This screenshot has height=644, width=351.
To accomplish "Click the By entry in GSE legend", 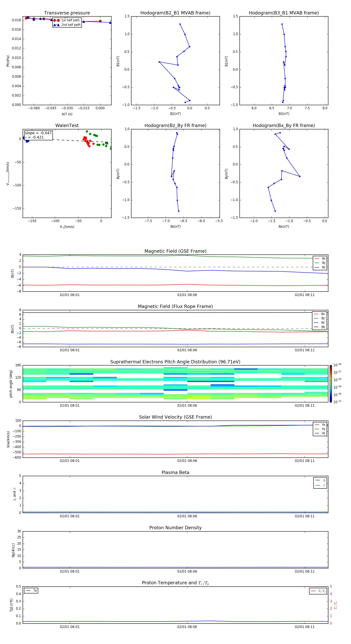I will 320,263.
